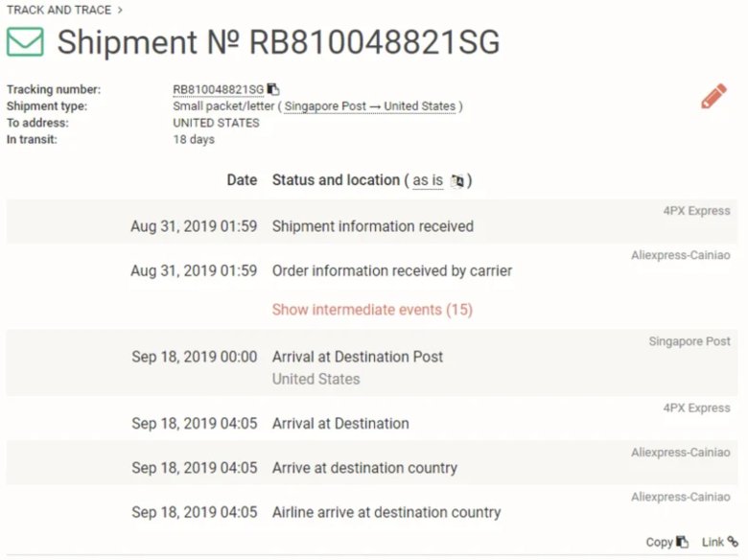The height and width of the screenshot is (560, 748).
Task: Expand Show intermediate events (15)
Action: click(x=372, y=310)
